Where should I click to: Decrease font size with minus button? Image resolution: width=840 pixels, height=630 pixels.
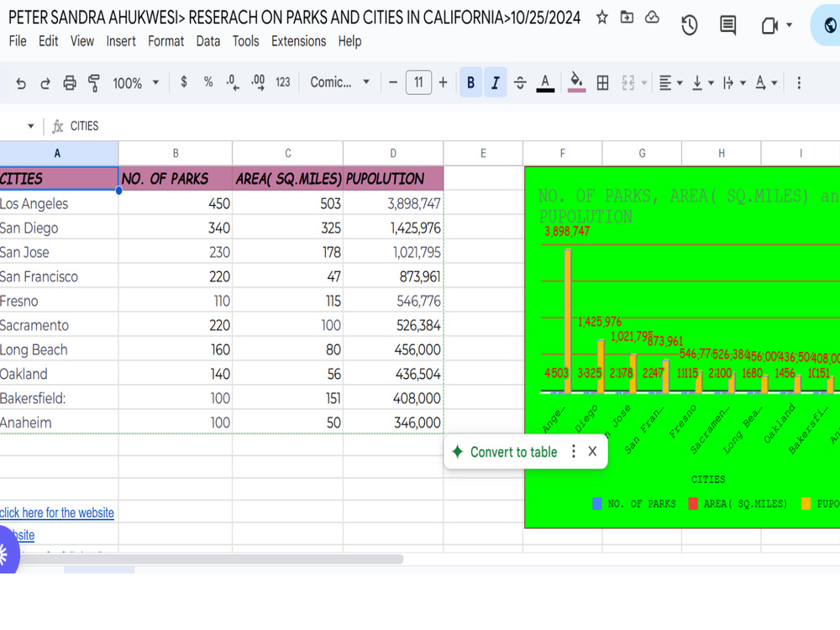click(392, 82)
